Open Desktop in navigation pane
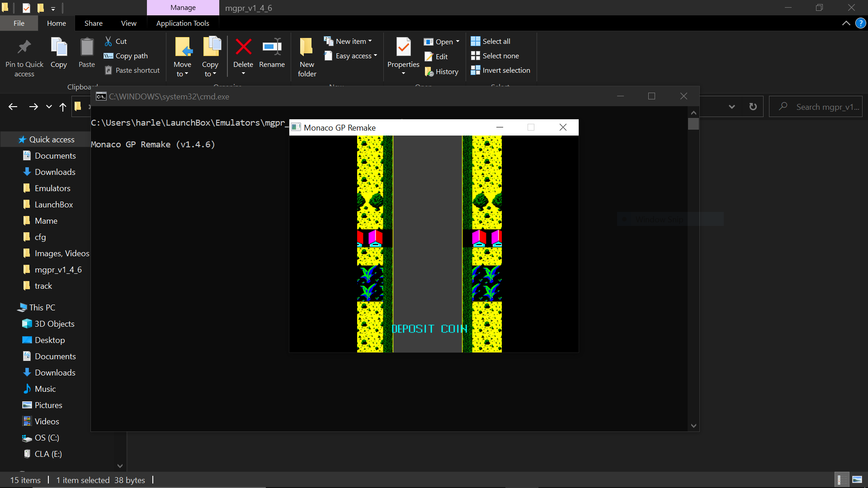 point(50,340)
